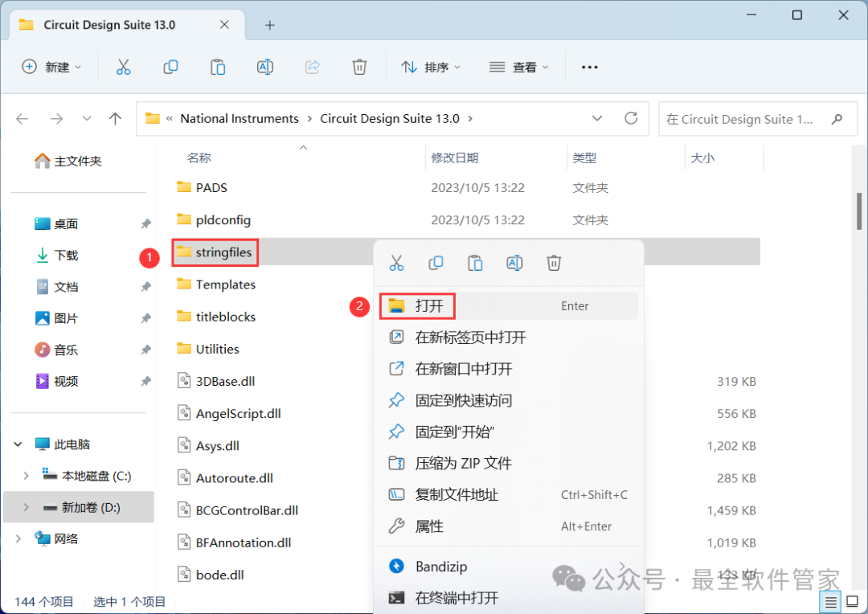Image resolution: width=868 pixels, height=614 pixels.
Task: Choose 压缩为 ZIP 文件
Action: coord(508,464)
